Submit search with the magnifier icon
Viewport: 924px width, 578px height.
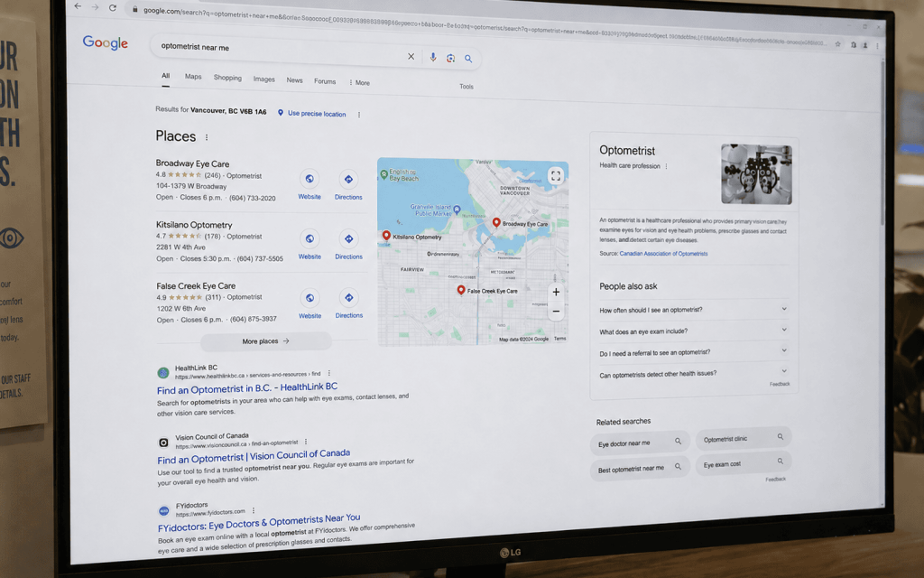pyautogui.click(x=468, y=59)
